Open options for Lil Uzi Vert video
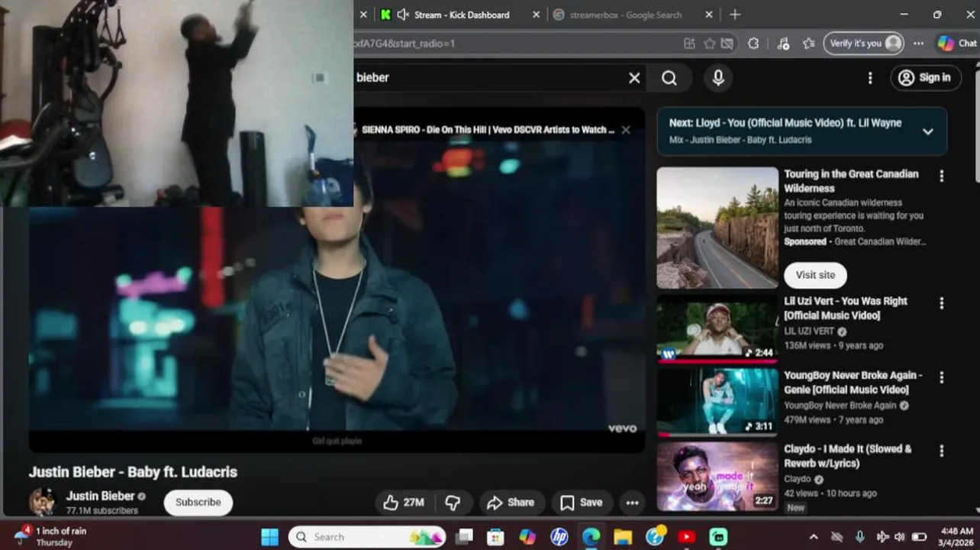The width and height of the screenshot is (980, 550). click(941, 303)
